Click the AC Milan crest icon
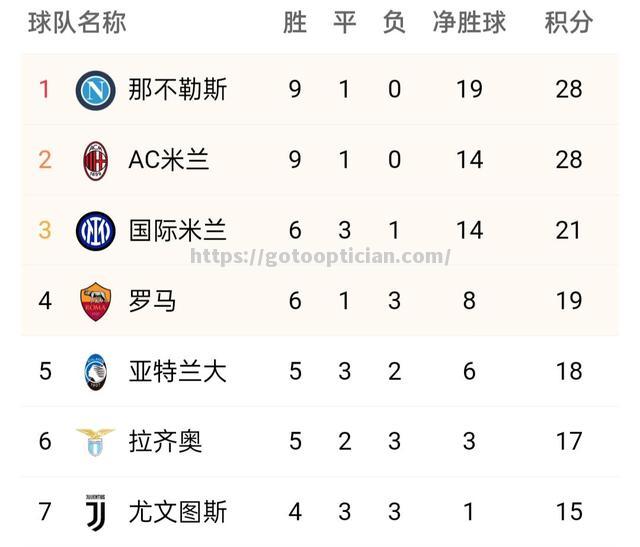The width and height of the screenshot is (640, 547). (x=96, y=161)
